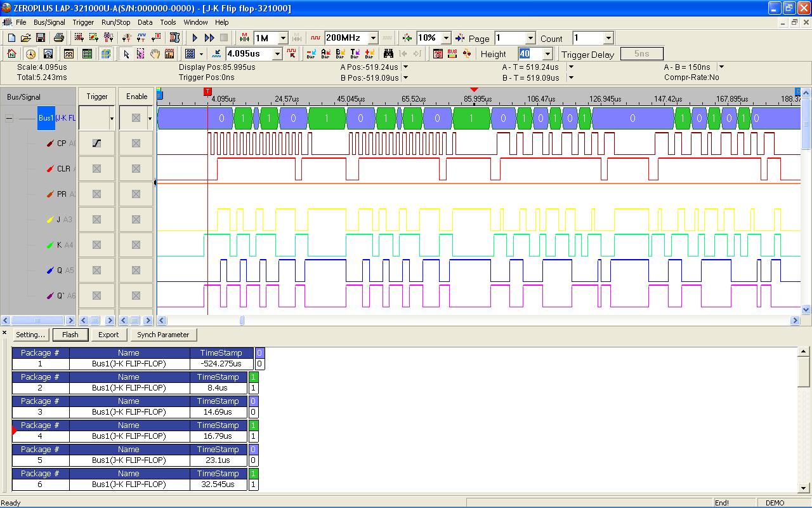
Task: Toggle Enable box for K signal
Action: (x=136, y=245)
